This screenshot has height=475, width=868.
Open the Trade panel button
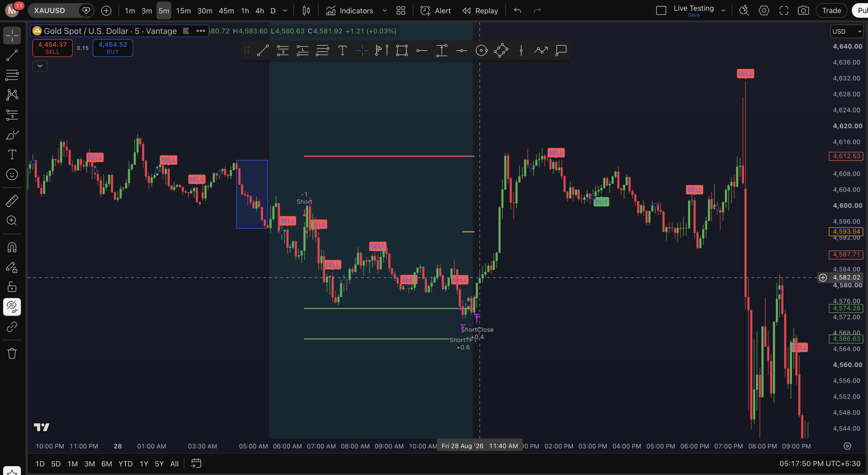coord(831,11)
